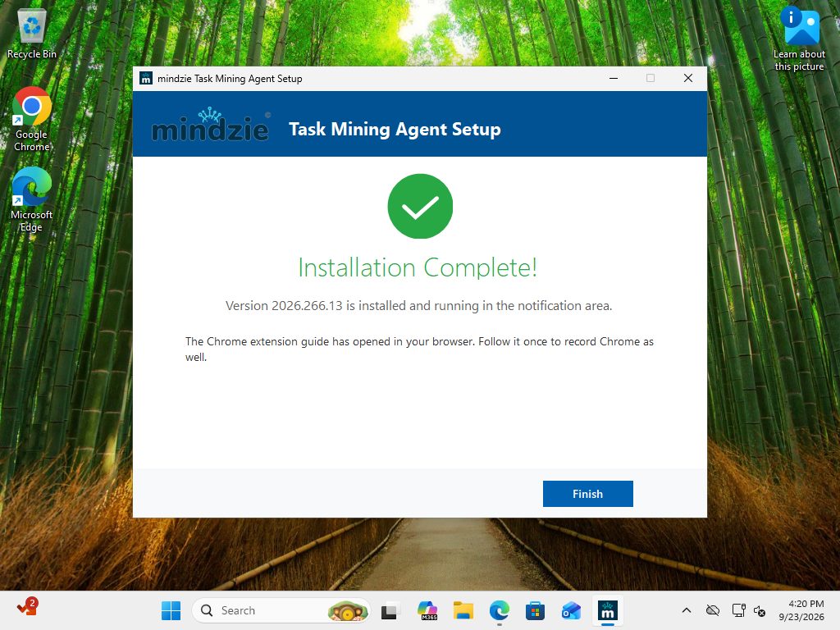Click the mindzie title bar app icon

point(146,78)
